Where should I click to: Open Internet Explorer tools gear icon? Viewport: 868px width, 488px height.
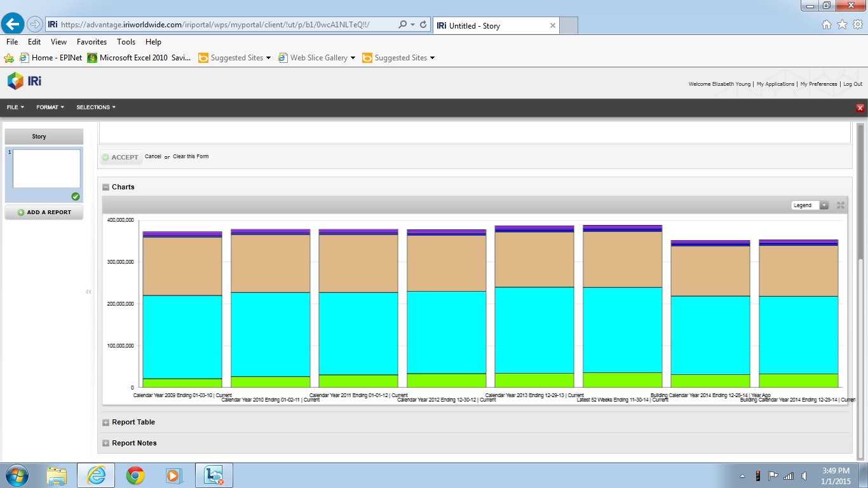tap(858, 25)
